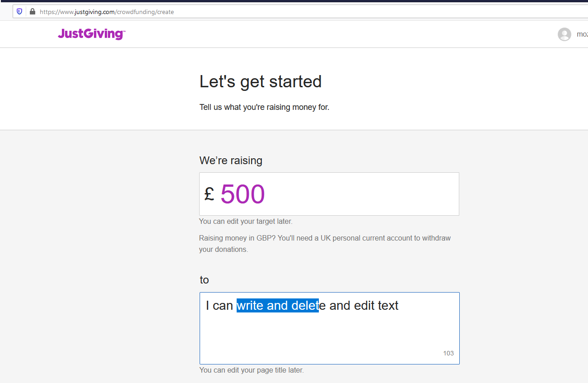The height and width of the screenshot is (383, 588).
Task: Click the pound sterling symbol beside the amount
Action: [209, 194]
